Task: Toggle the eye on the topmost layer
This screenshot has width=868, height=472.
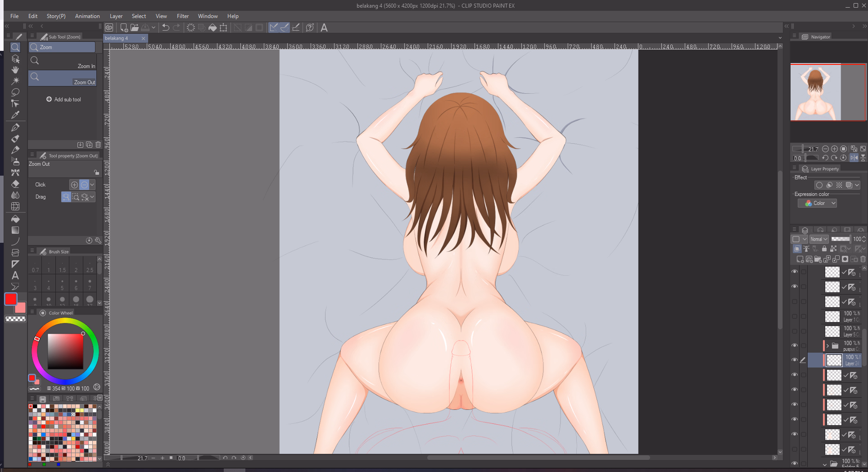Action: click(x=795, y=272)
